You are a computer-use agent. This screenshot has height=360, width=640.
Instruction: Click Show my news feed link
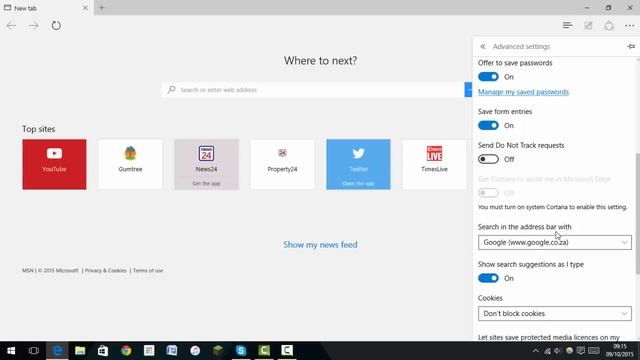pyautogui.click(x=320, y=244)
